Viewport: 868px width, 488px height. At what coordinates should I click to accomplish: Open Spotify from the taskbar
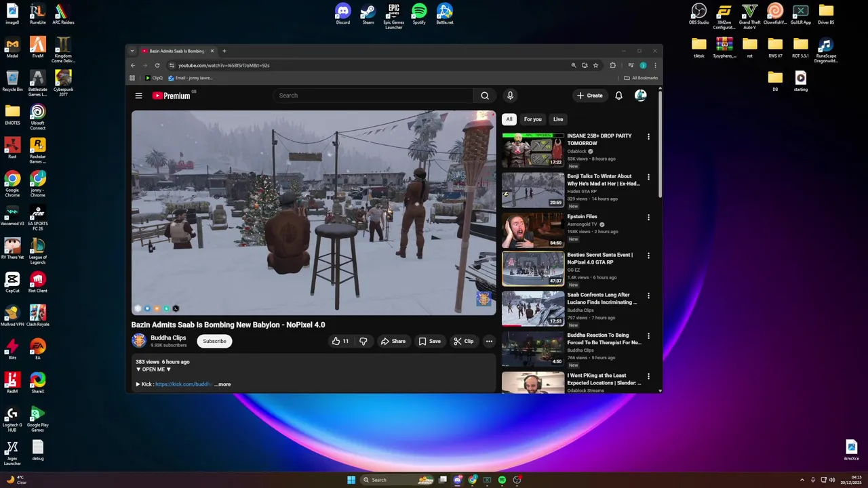coord(502,480)
